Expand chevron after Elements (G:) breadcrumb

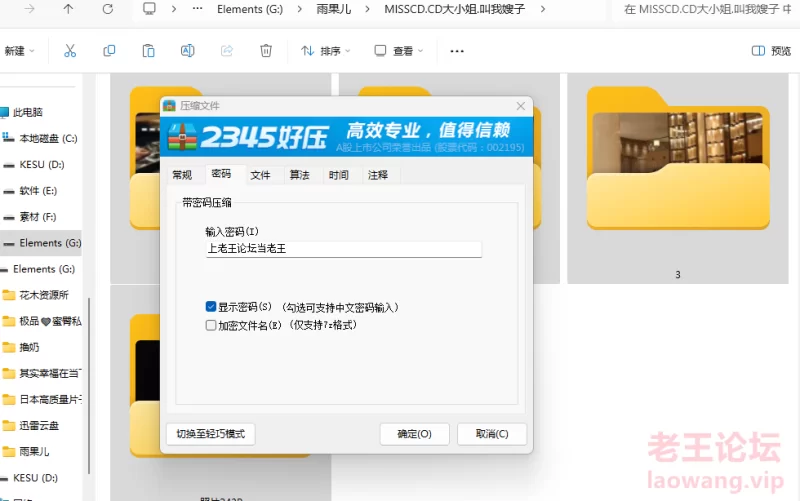coord(299,9)
